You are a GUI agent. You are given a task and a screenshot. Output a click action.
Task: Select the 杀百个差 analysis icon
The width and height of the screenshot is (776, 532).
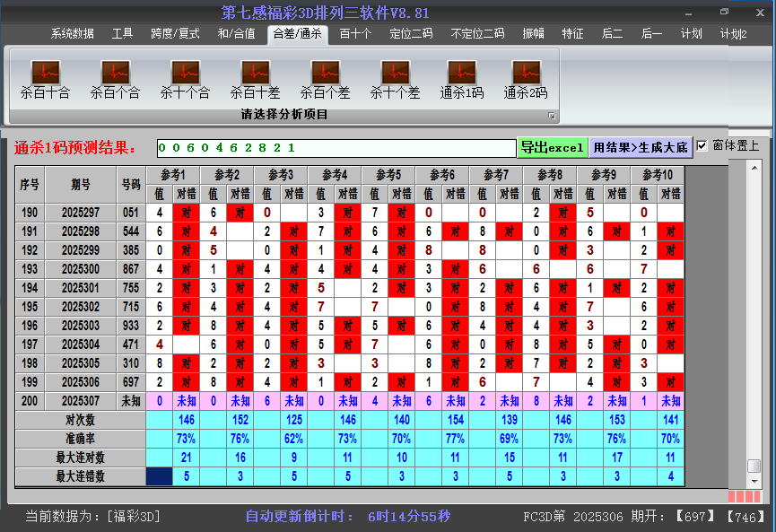[324, 76]
